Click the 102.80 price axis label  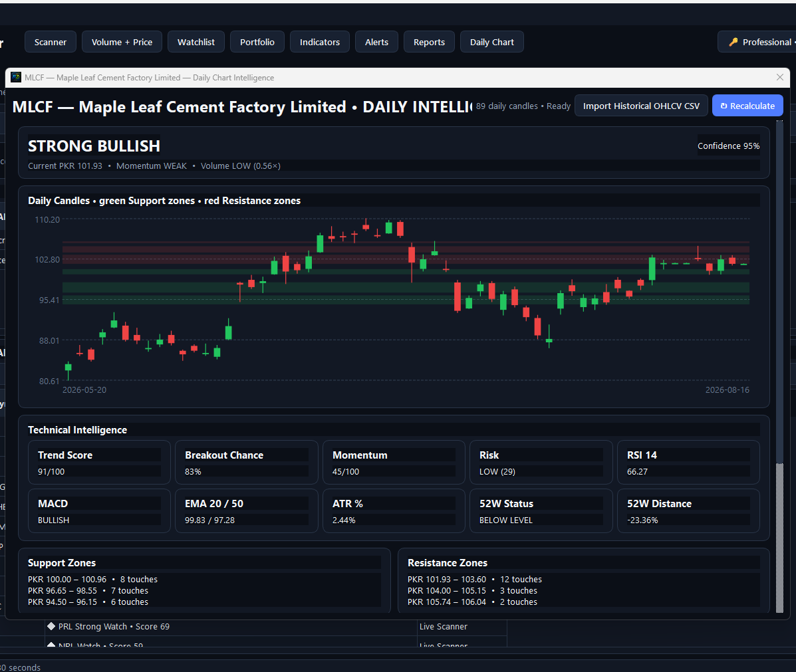(47, 259)
